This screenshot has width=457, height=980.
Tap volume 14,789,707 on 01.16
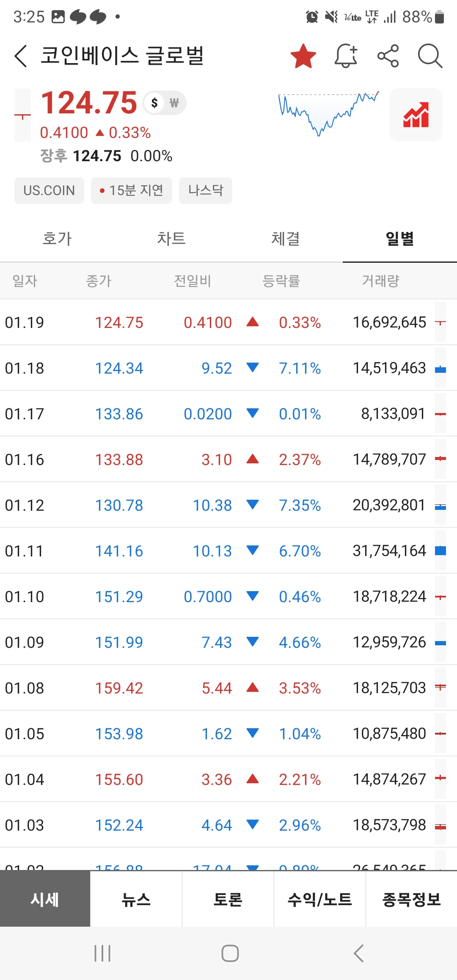point(389,460)
